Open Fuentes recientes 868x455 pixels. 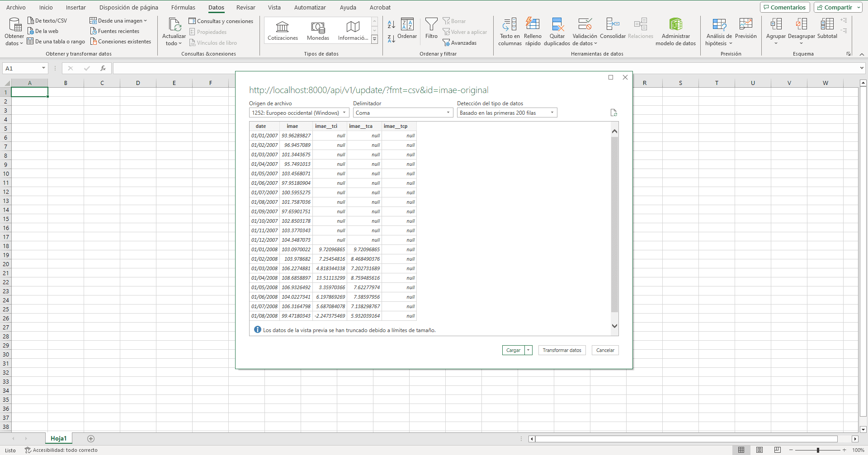pyautogui.click(x=115, y=31)
